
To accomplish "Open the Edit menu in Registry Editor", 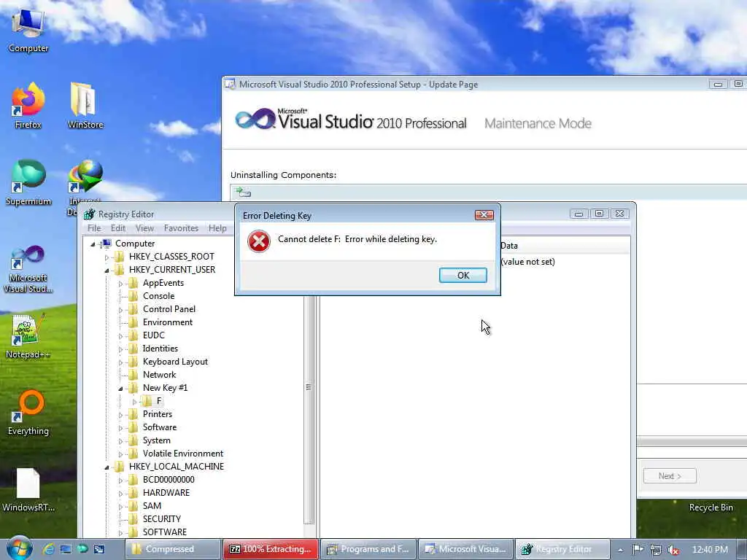I will [117, 228].
